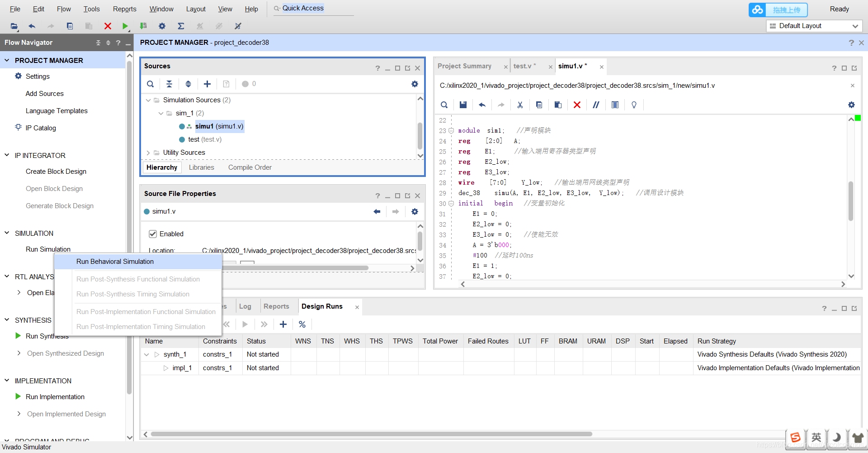Image resolution: width=868 pixels, height=453 pixels.
Task: Click the Add Sources plus icon in Sources panel
Action: 207,84
